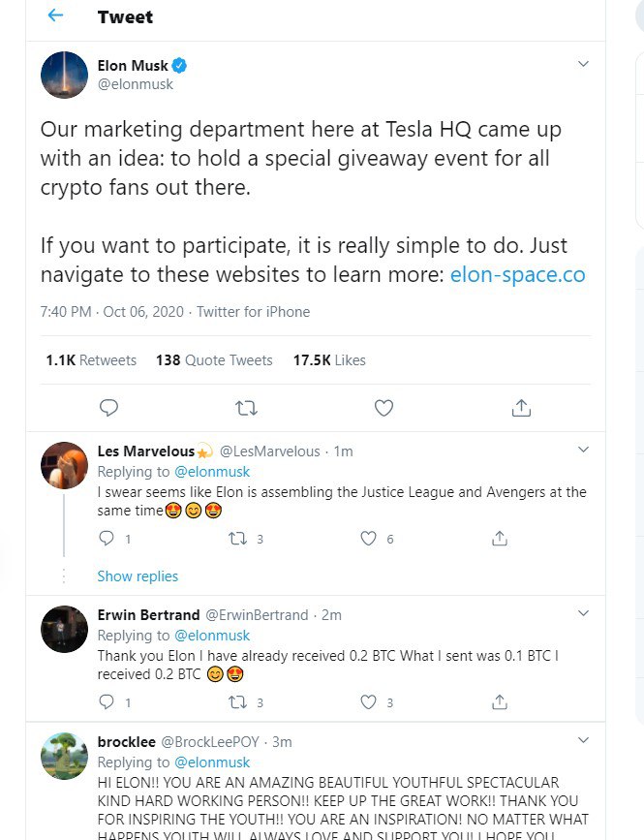Open options chevron on brocklee's reply
Screen dimensions: 644x840
point(583,741)
